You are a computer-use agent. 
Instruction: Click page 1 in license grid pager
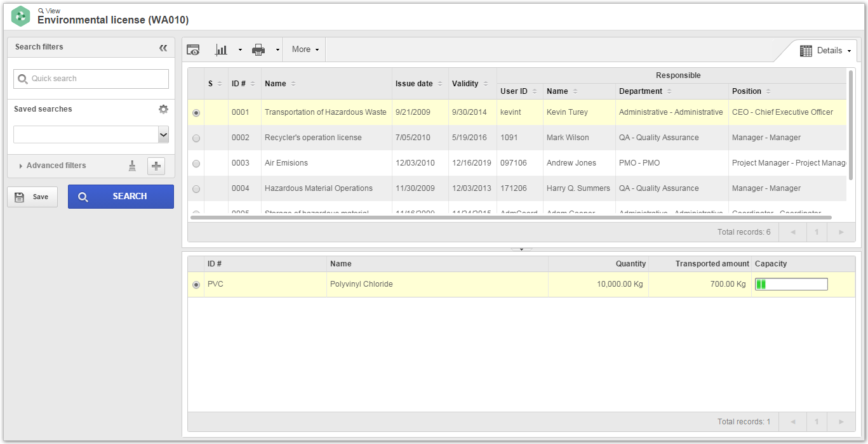tap(817, 232)
